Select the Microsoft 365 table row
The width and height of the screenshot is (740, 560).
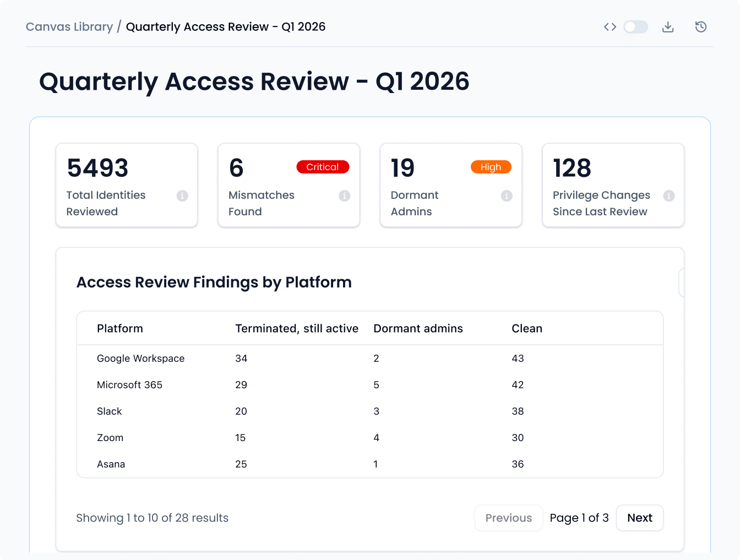(x=370, y=385)
